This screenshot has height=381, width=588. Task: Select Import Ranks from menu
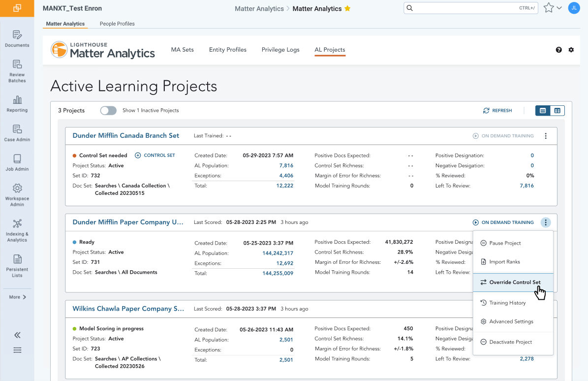click(513, 262)
